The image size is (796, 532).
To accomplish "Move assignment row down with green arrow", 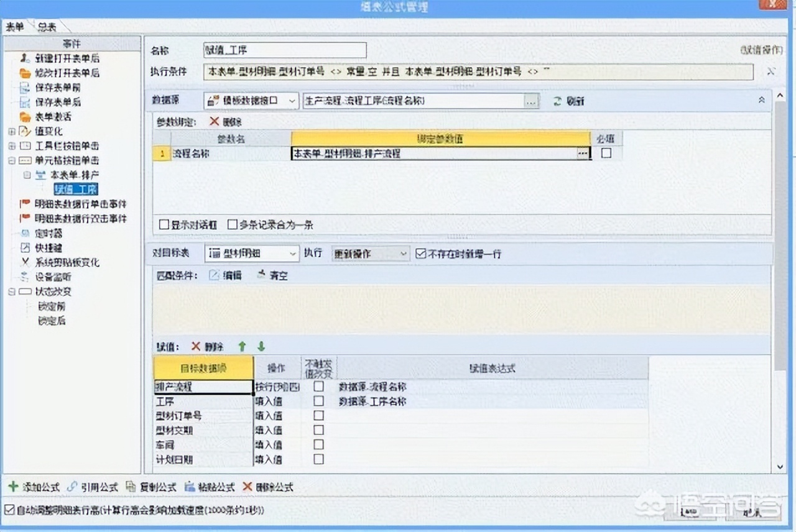I will click(x=261, y=346).
